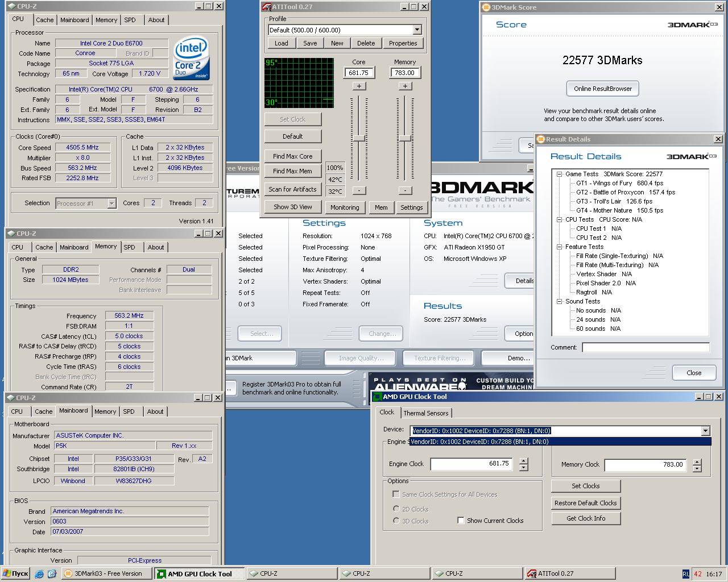This screenshot has width=728, height=582.
Task: Click the plus button above Core slider
Action: (359, 86)
